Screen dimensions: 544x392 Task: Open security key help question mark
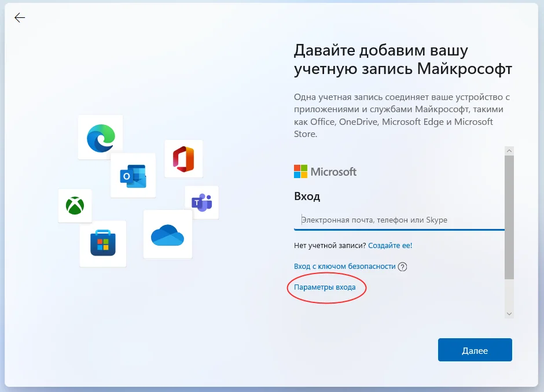tap(402, 267)
